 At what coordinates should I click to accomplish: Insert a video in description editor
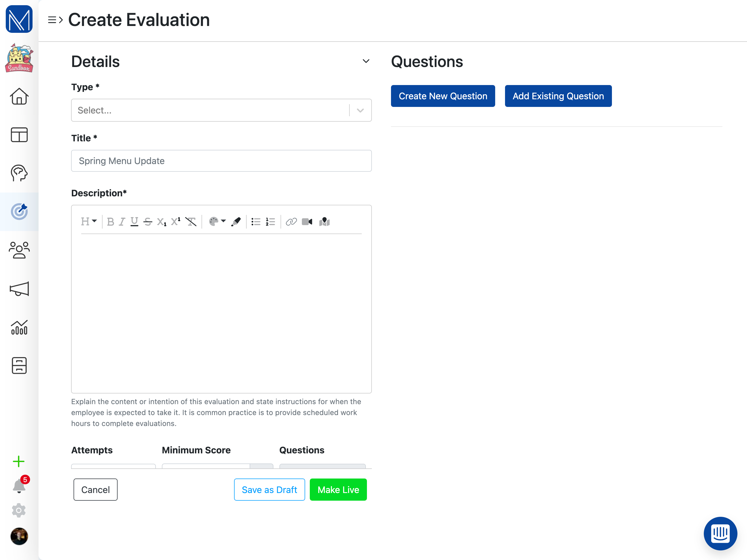(307, 222)
